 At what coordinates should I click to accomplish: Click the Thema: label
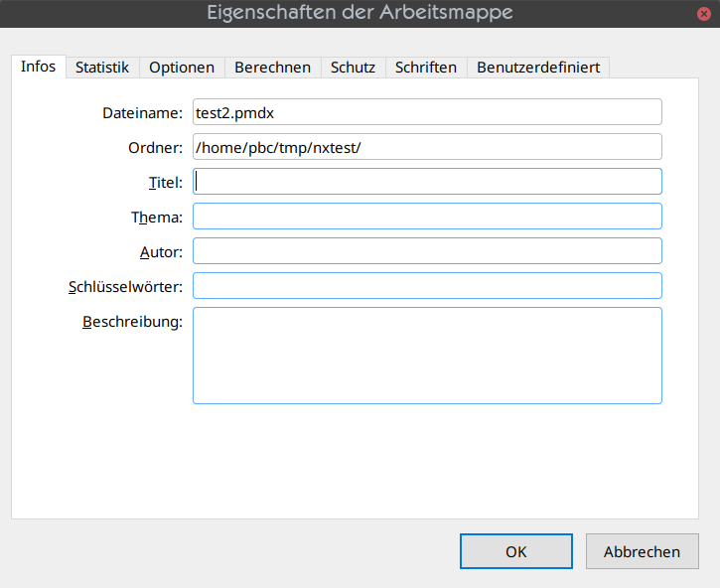pos(157,218)
